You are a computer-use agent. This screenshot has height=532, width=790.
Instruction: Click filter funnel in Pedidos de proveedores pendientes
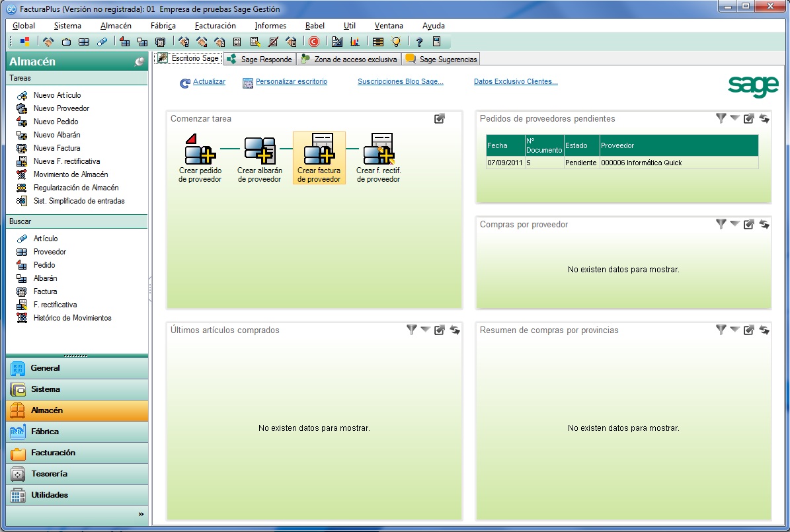(721, 118)
